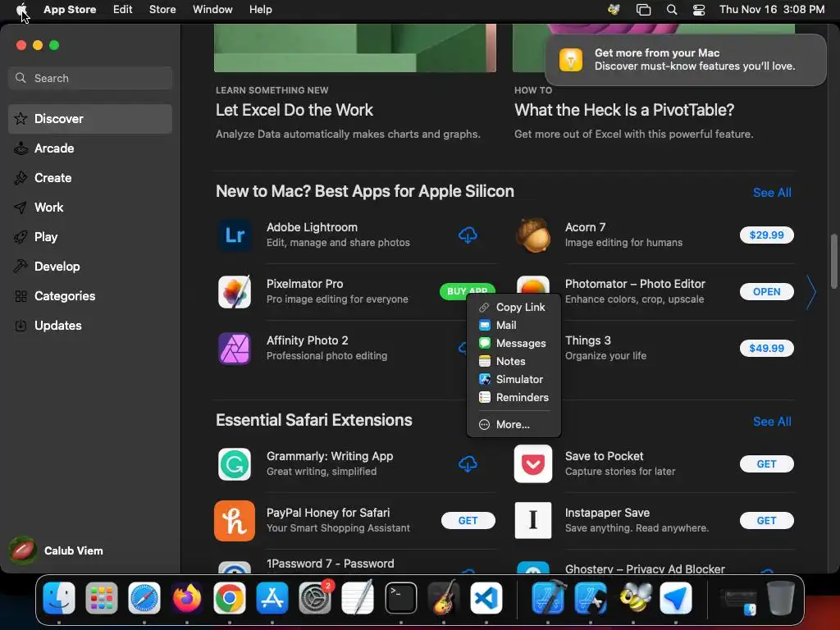840x630 pixels.
Task: Redownload Grammarly via cloud icon
Action: pyautogui.click(x=468, y=464)
